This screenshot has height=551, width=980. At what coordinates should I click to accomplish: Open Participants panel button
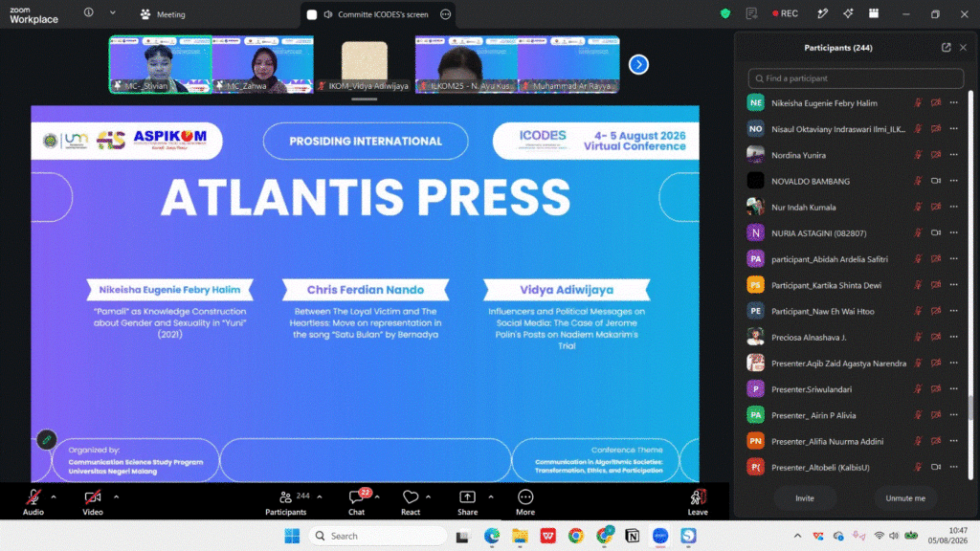click(x=286, y=502)
